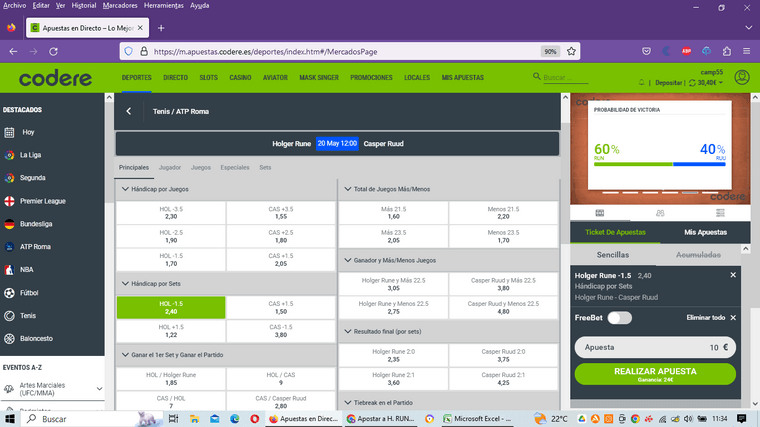Open the Adblock Plus extension icon
The height and width of the screenshot is (427, 760).
[x=686, y=51]
